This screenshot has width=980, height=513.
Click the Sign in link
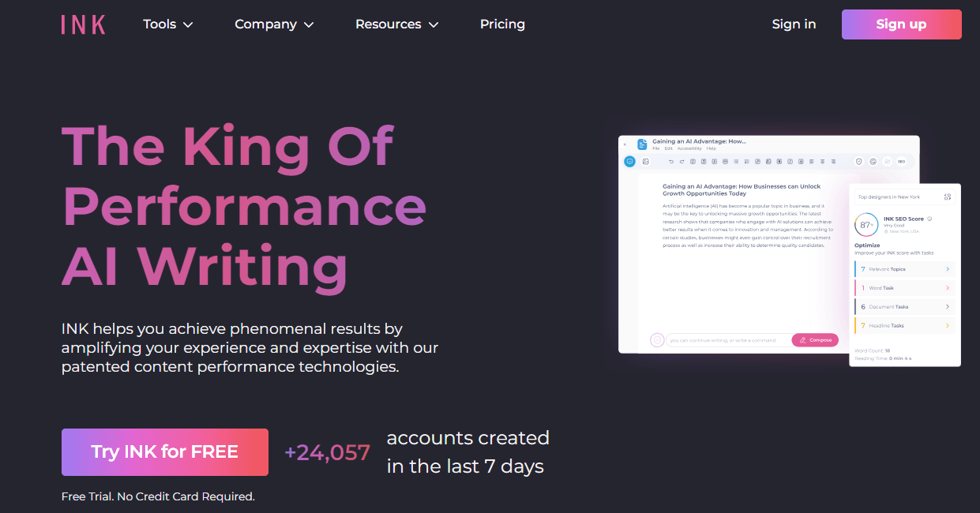(x=794, y=24)
